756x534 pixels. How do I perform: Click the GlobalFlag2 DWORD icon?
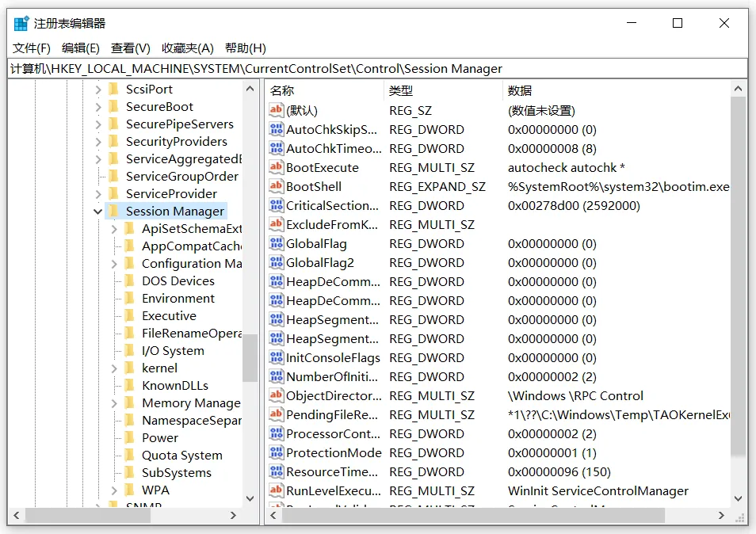coord(277,262)
